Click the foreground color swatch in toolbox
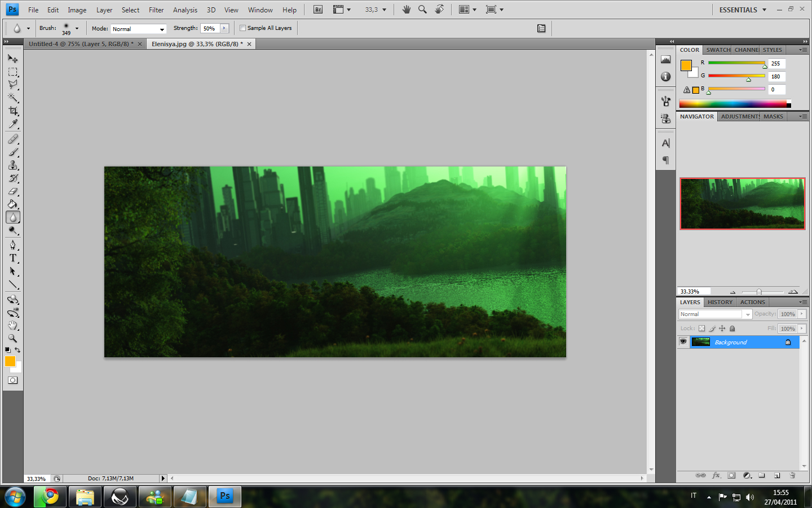The image size is (812, 508). click(x=10, y=361)
